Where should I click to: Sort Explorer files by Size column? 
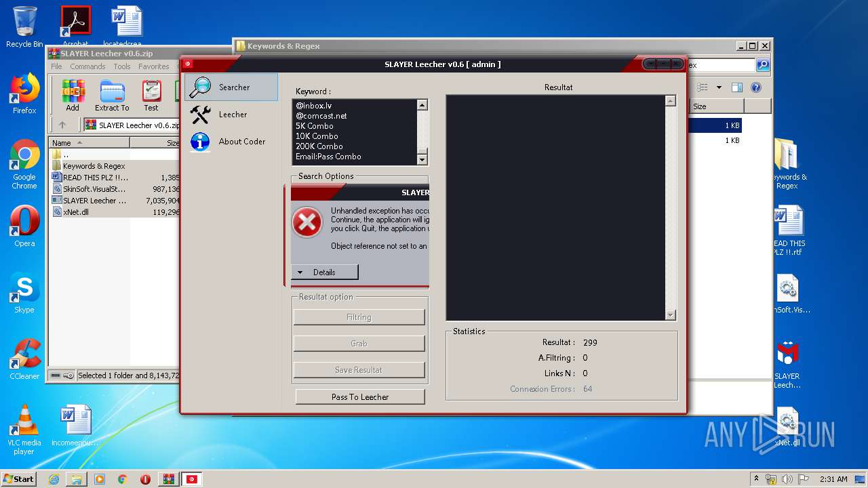coord(716,106)
